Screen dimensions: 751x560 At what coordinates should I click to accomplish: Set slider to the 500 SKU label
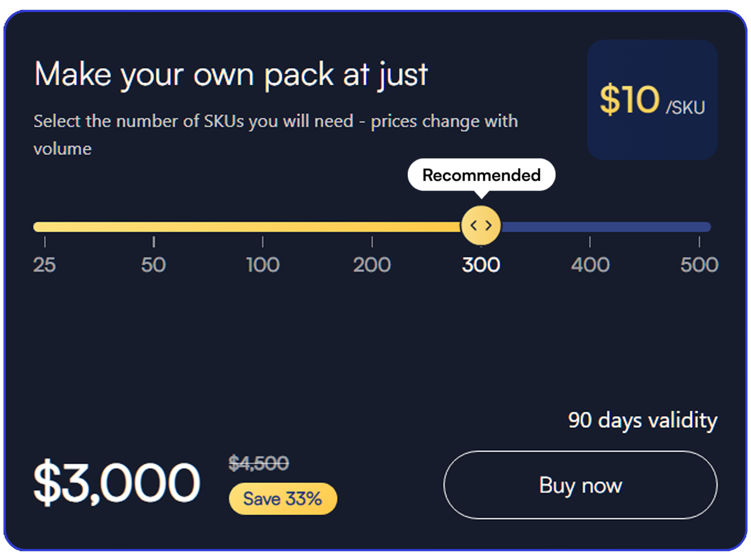pyautogui.click(x=699, y=265)
